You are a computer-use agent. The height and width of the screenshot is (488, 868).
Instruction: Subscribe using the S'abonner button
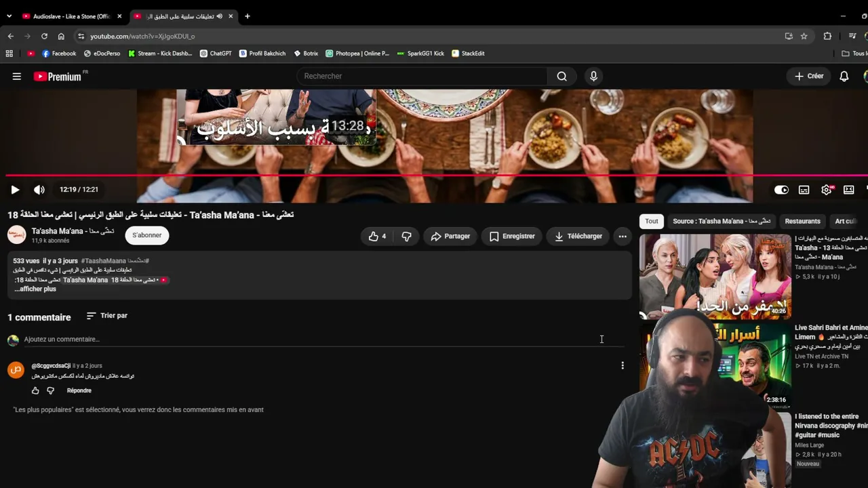(x=147, y=235)
